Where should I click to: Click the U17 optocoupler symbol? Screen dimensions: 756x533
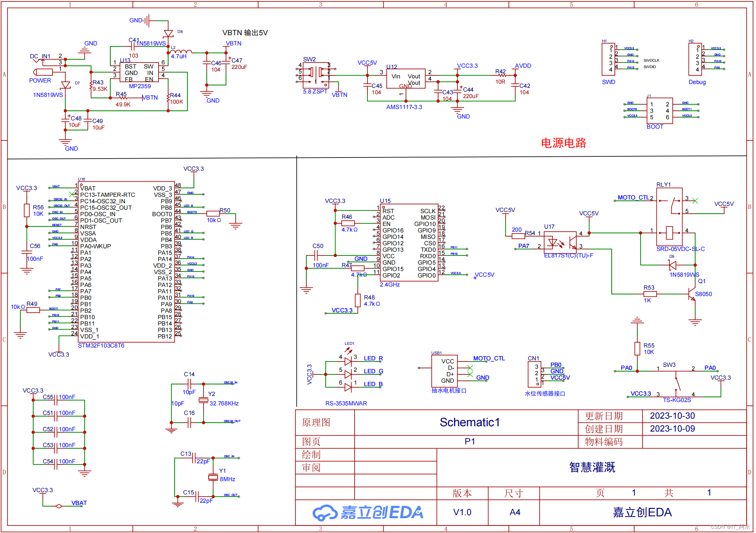tap(560, 242)
